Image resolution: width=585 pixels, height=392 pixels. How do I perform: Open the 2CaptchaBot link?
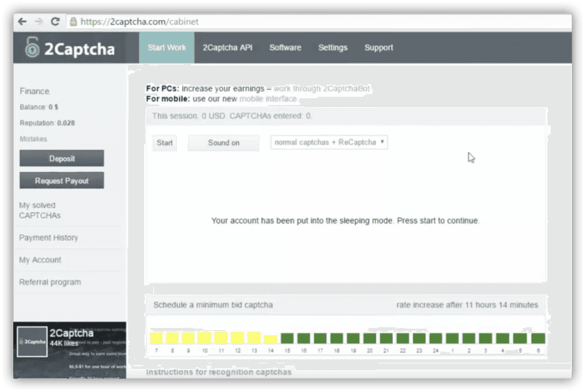322,89
